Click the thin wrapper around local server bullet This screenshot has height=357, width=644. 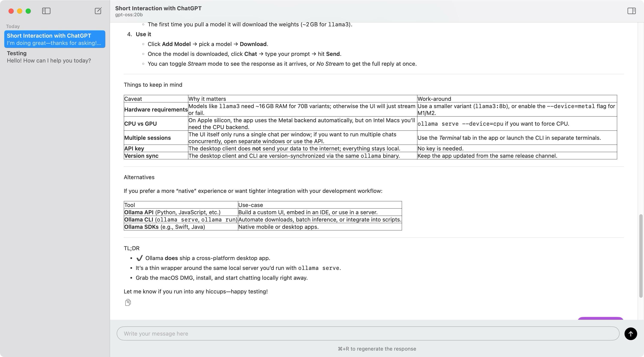238,268
